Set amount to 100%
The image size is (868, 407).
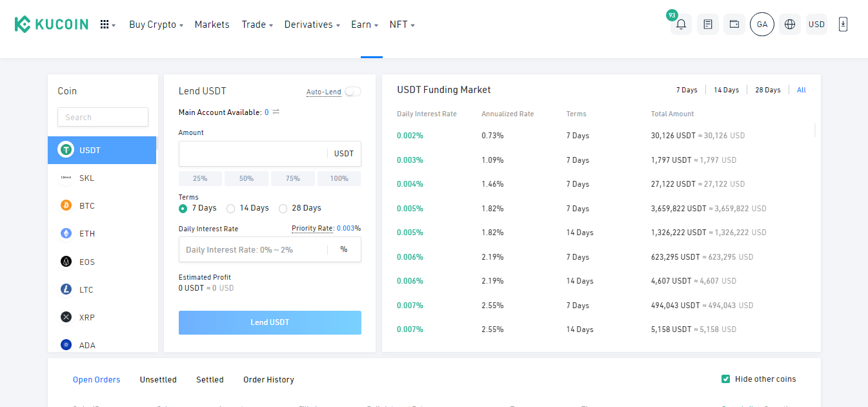[x=339, y=178]
